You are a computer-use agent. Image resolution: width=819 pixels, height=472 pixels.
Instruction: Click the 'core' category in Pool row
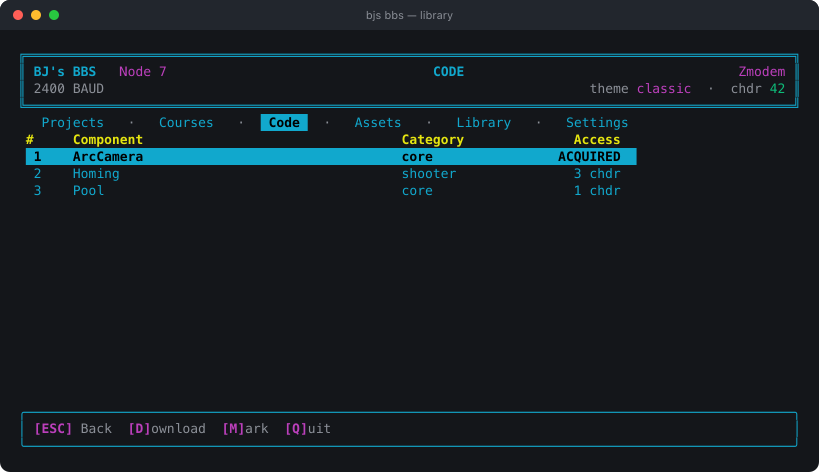[417, 191]
